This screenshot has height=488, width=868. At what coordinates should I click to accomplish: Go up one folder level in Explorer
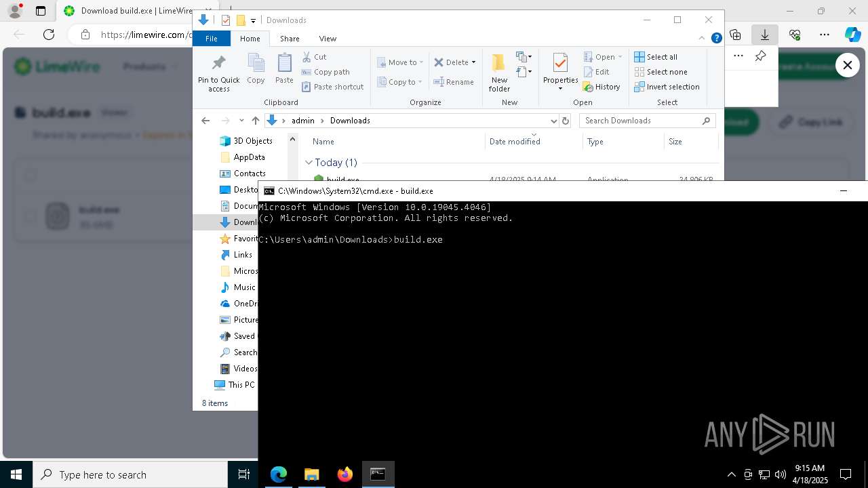click(255, 121)
